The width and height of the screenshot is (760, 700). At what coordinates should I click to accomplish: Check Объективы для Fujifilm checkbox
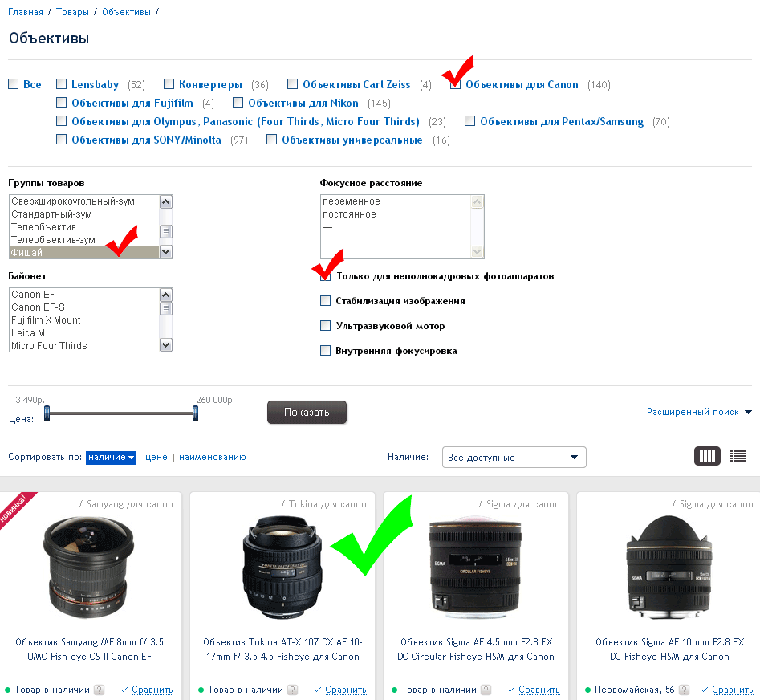[61, 102]
